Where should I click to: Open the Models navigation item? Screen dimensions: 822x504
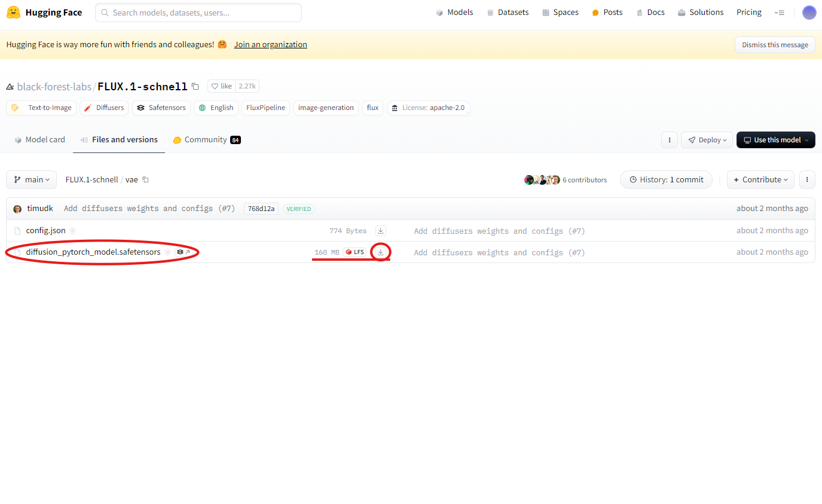click(454, 12)
